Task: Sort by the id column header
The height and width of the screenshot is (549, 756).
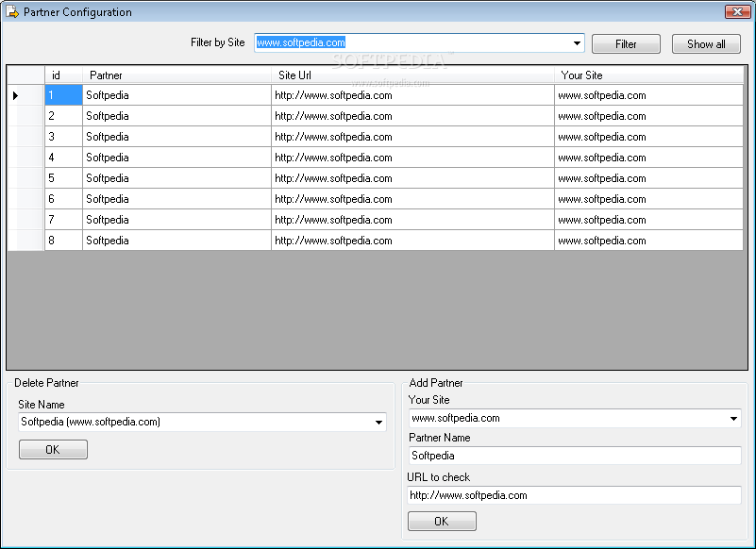Action: click(63, 75)
